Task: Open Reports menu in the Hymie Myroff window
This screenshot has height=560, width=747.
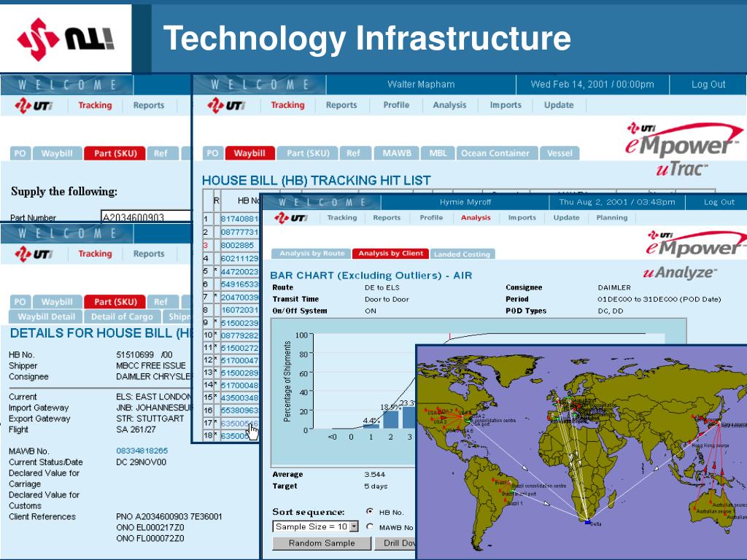Action: (387, 217)
